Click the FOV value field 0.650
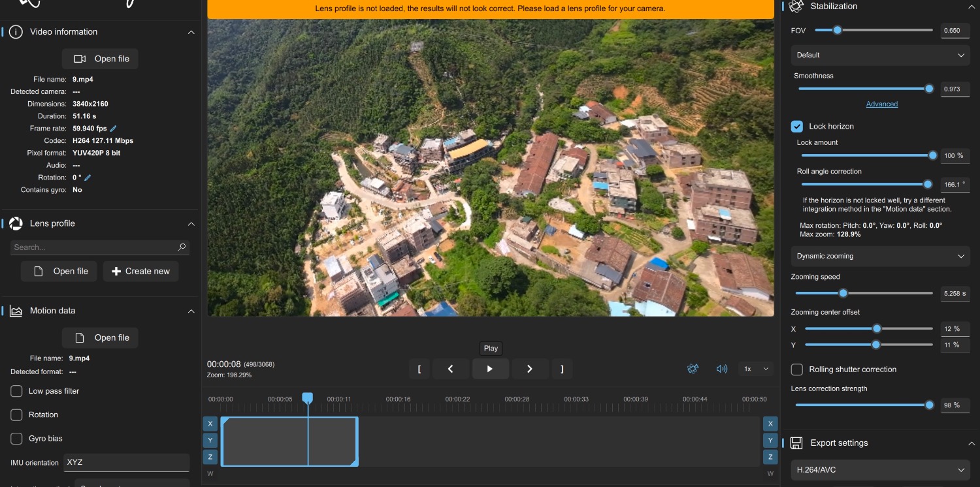 point(955,31)
